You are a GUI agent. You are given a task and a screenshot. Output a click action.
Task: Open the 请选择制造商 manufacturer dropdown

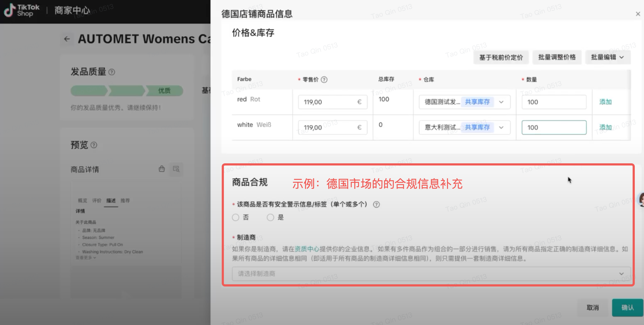(x=431, y=274)
